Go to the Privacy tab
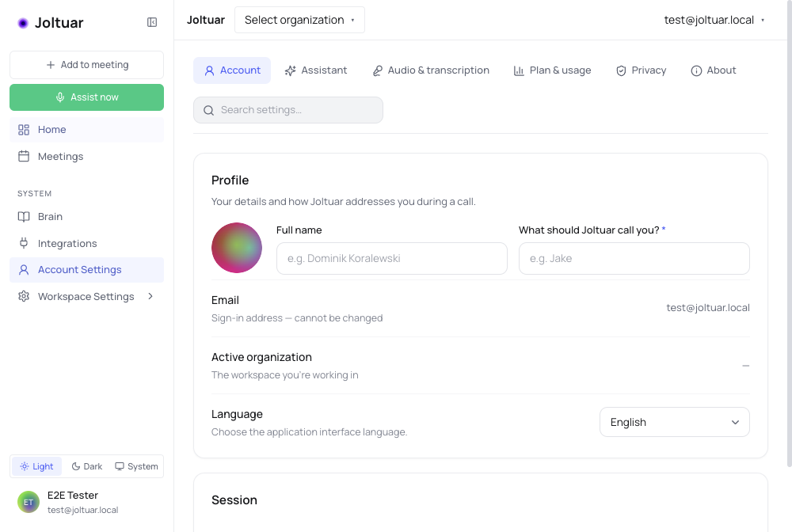 pos(641,70)
